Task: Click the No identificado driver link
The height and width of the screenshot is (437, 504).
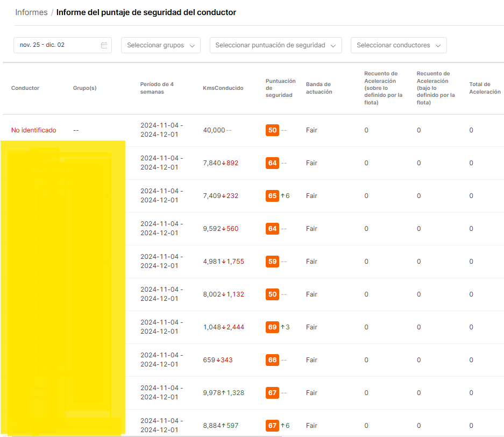Action: (x=34, y=130)
